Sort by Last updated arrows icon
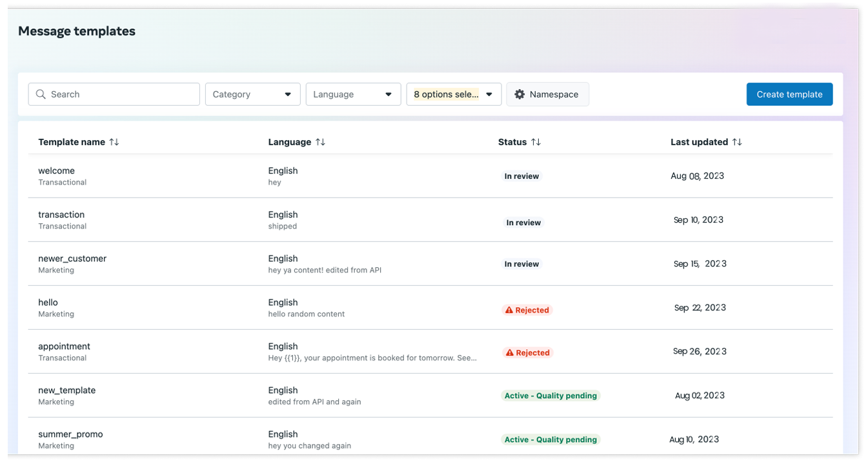The height and width of the screenshot is (464, 868). tap(737, 142)
